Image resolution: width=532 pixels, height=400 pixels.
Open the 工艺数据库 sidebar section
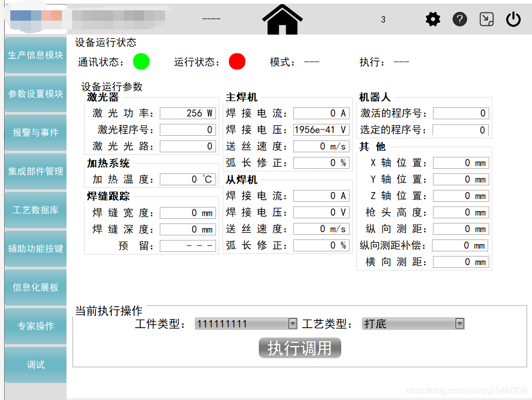[36, 210]
